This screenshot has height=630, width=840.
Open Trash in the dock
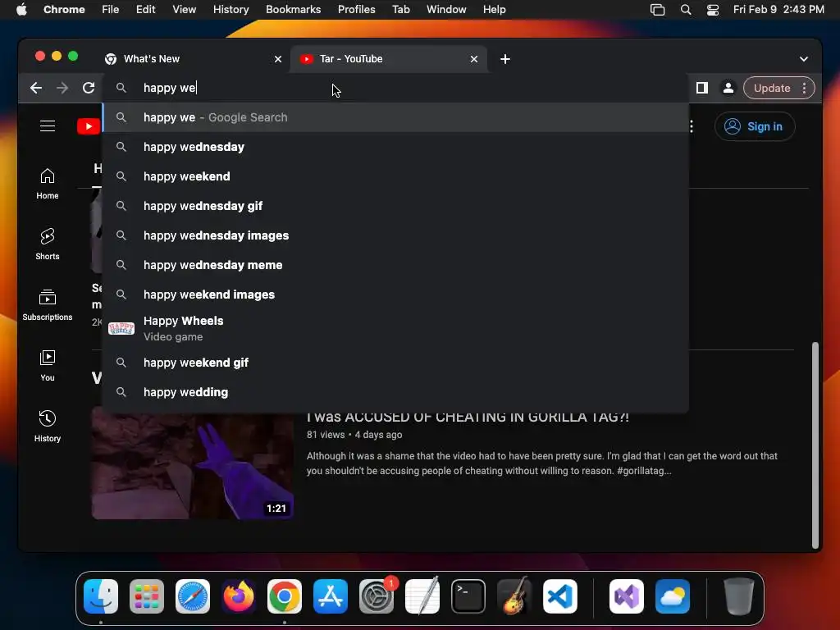[x=739, y=596]
